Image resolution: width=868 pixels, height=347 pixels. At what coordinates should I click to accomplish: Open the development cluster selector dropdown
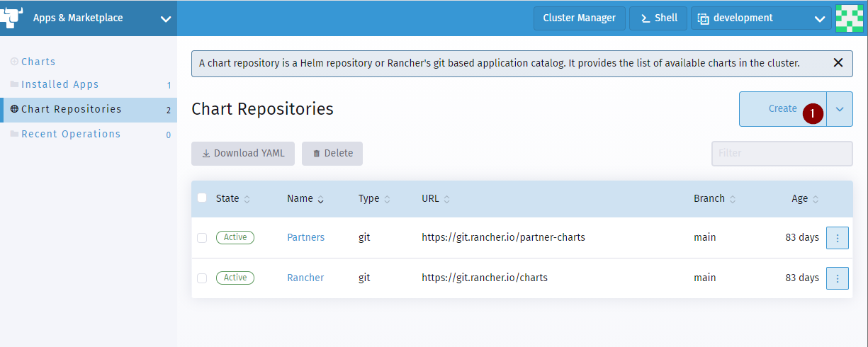tap(761, 18)
